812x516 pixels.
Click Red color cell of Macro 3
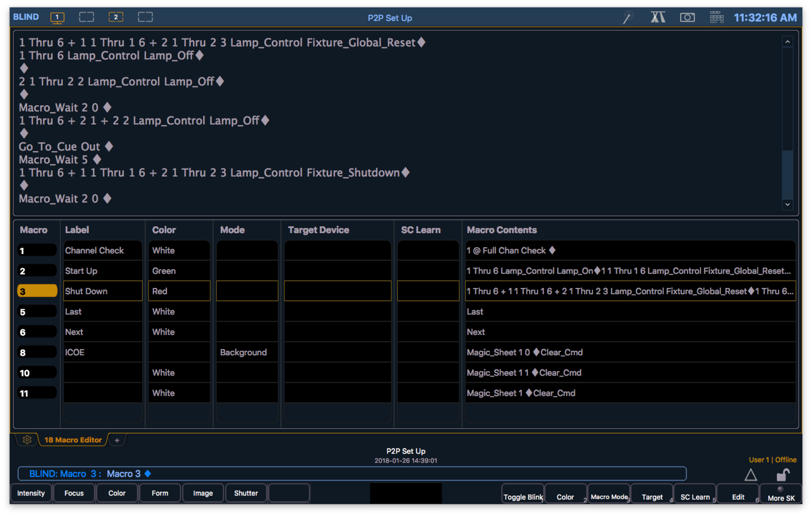179,291
